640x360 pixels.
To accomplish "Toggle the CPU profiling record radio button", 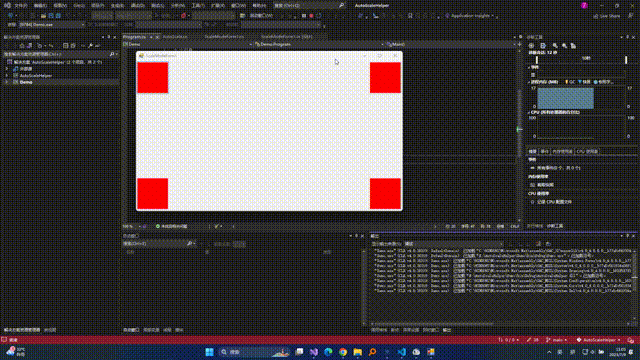I will click(532, 202).
